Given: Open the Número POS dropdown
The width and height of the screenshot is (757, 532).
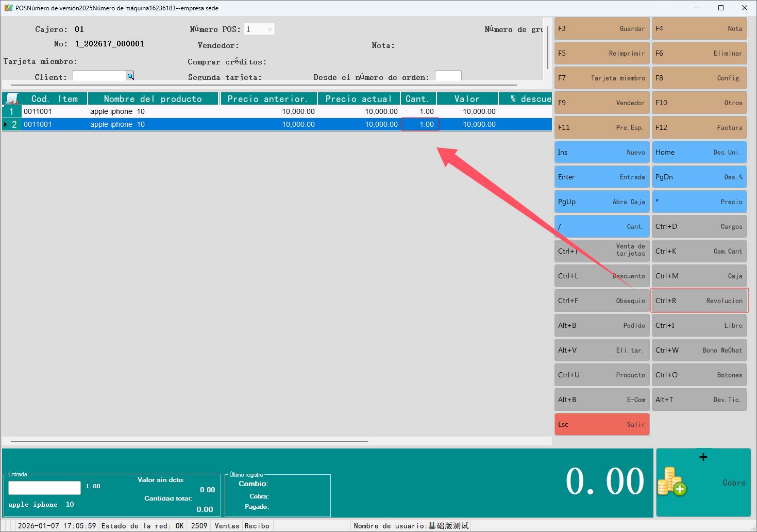Looking at the screenshot, I should tap(270, 29).
